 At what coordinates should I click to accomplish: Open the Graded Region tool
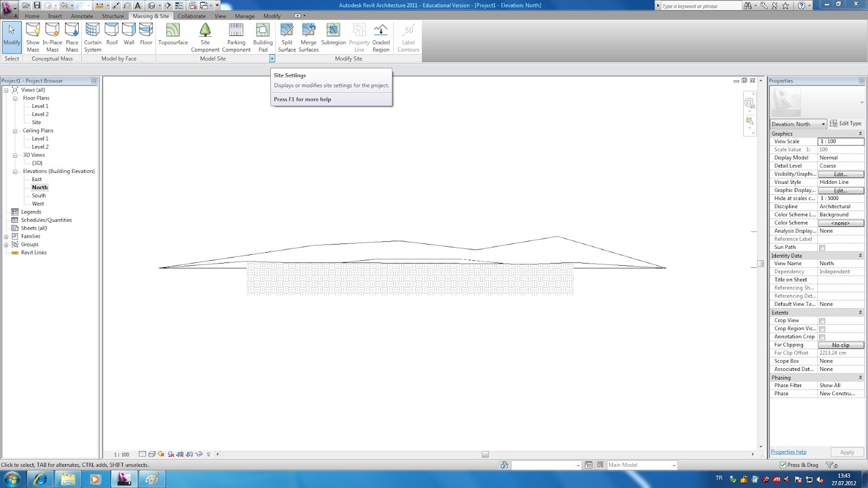(x=381, y=37)
